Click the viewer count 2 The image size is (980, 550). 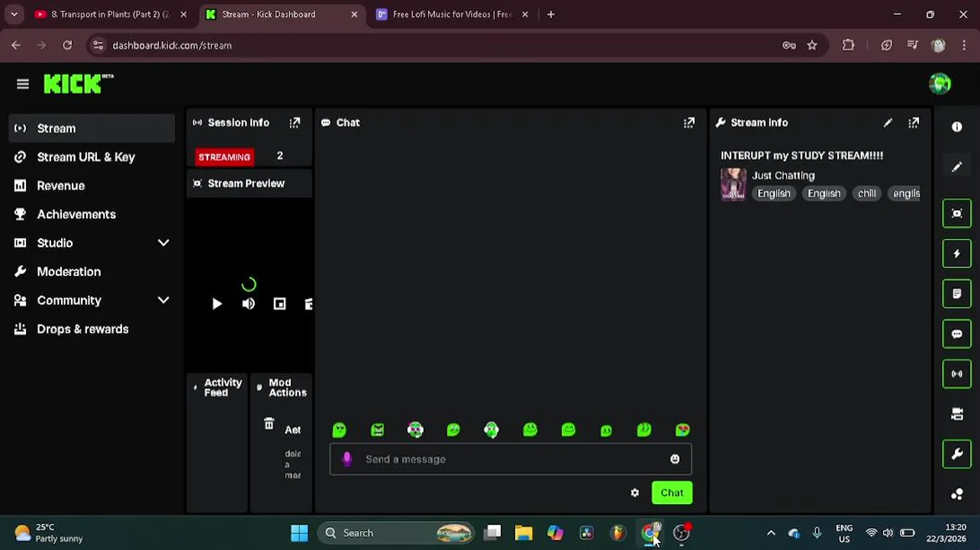click(x=279, y=156)
